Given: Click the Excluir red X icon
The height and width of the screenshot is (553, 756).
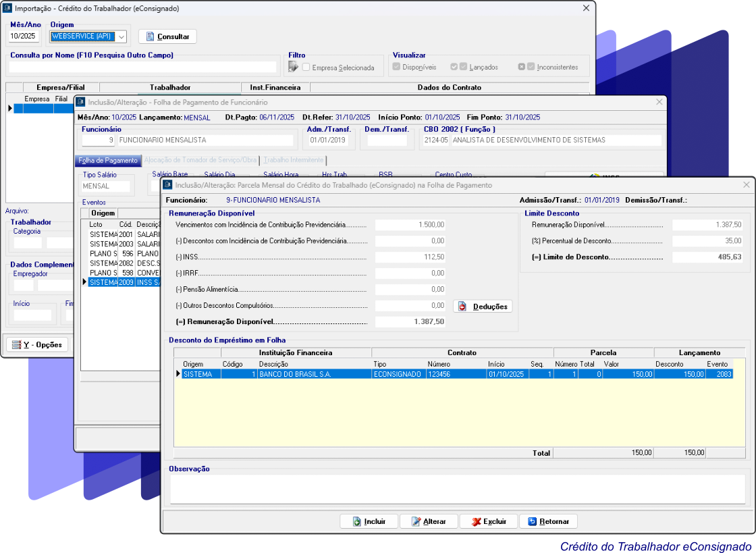Looking at the screenshot, I should pos(476,521).
